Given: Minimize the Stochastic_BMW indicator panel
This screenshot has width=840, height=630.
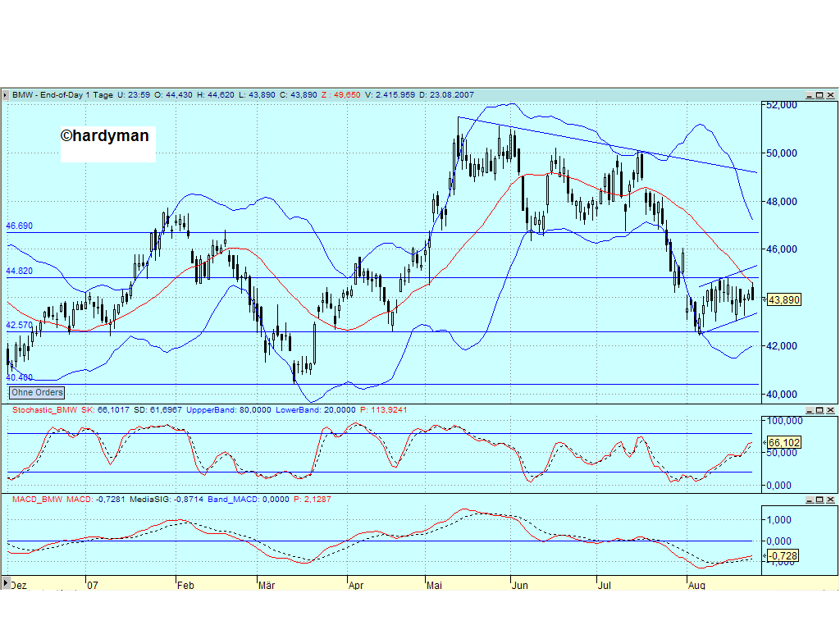Looking at the screenshot, I should pyautogui.click(x=810, y=410).
